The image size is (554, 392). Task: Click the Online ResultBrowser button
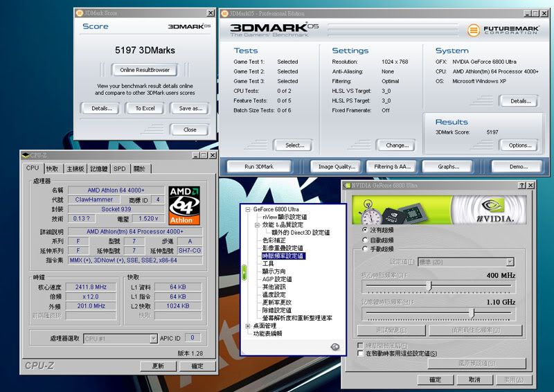(145, 70)
